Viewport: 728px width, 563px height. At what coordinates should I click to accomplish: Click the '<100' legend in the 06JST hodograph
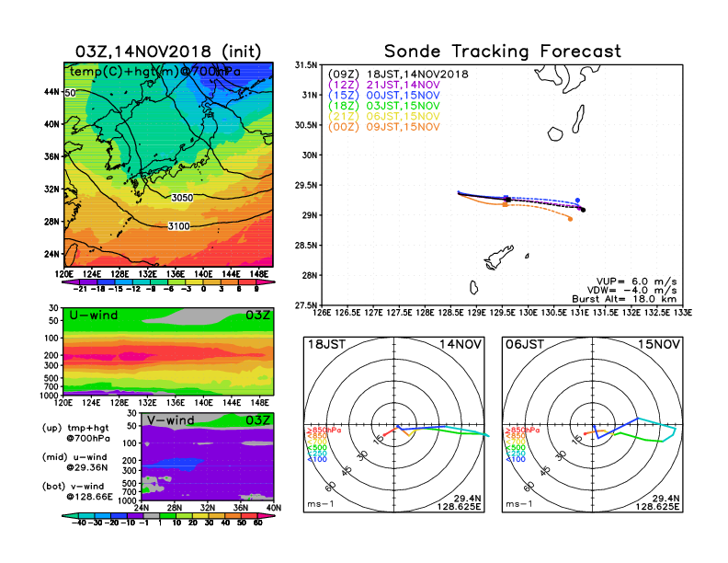[x=516, y=459]
